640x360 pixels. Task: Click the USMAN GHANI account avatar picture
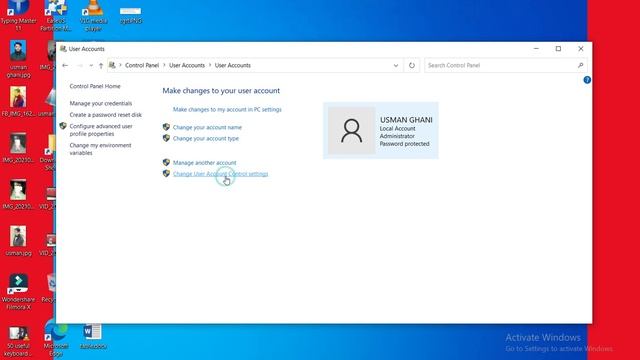[351, 131]
